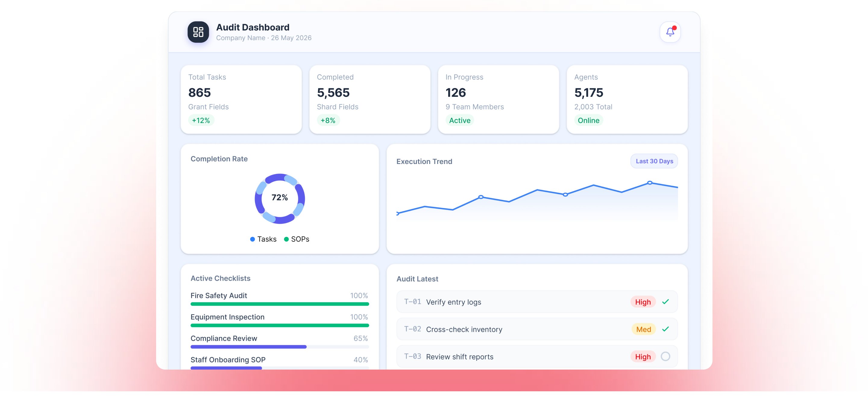Screen dimensions: 868x416
Task: Click the highest data point on Execution Trend
Action: click(650, 183)
